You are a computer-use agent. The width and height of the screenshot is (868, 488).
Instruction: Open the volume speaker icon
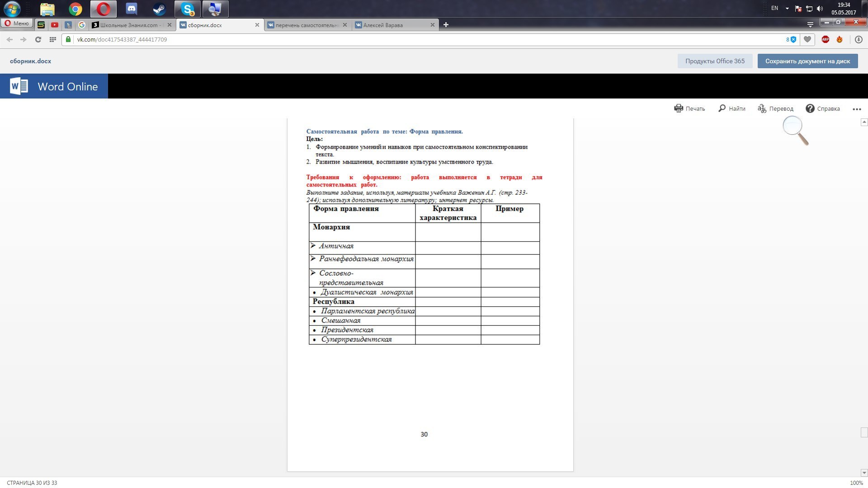(820, 9)
